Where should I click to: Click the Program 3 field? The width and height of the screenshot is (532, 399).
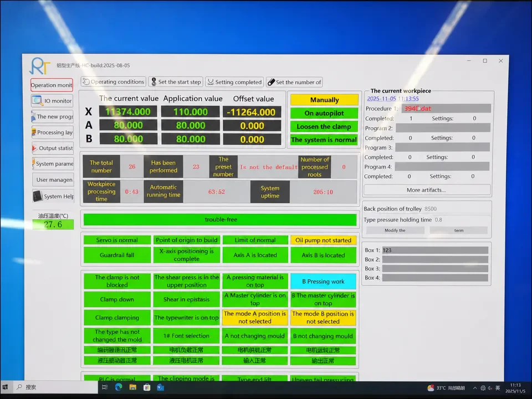click(442, 147)
